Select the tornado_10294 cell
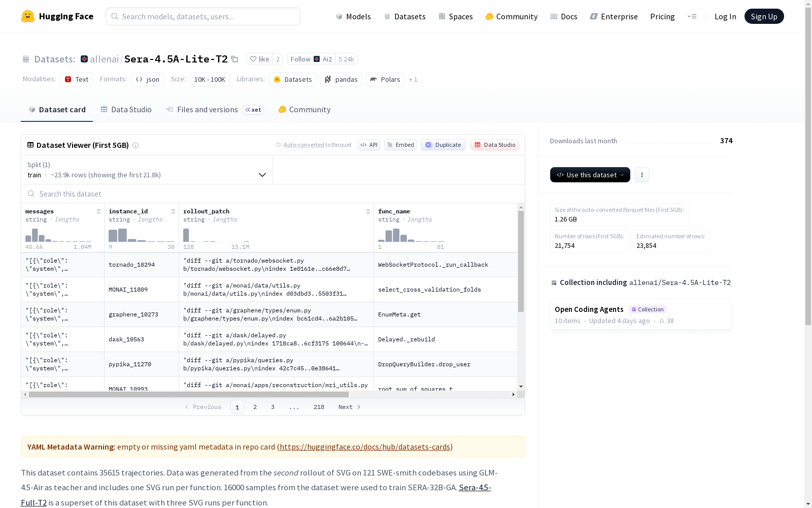Image resolution: width=812 pixels, height=508 pixels. pyautogui.click(x=142, y=265)
